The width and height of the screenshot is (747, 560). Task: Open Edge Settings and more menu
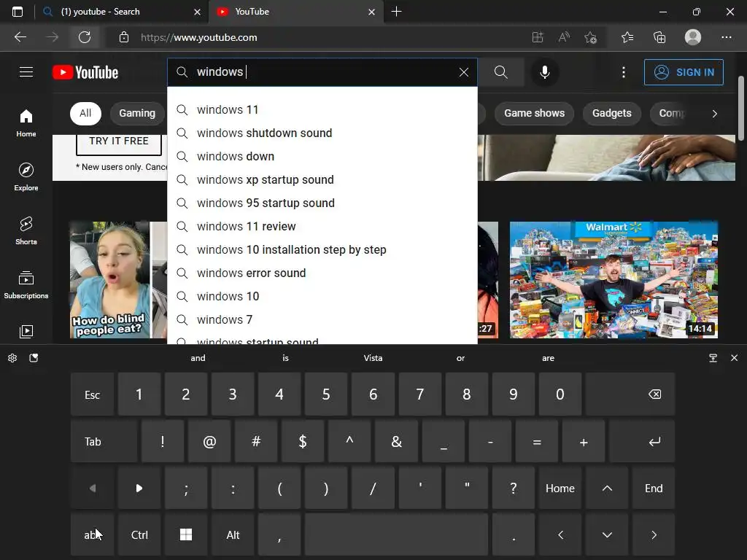pyautogui.click(x=726, y=37)
